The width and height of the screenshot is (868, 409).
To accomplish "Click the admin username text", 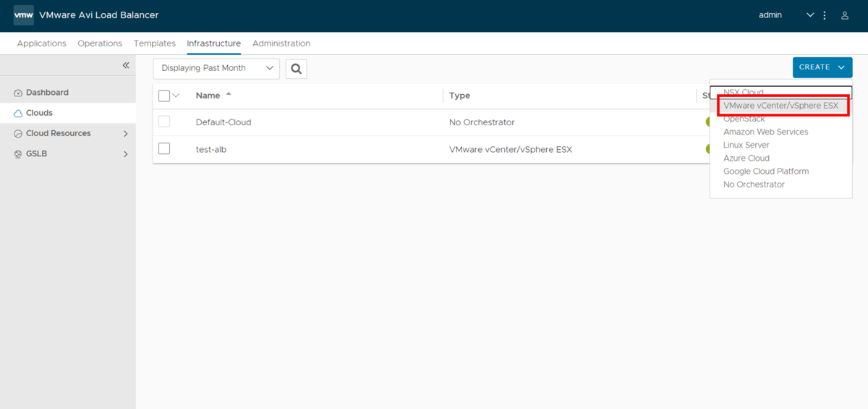I will (x=770, y=15).
